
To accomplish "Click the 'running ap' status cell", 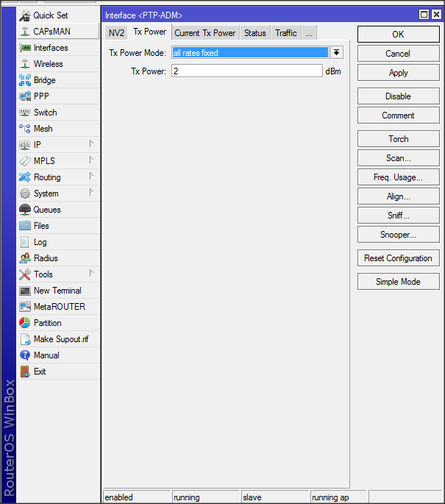I will (338, 497).
